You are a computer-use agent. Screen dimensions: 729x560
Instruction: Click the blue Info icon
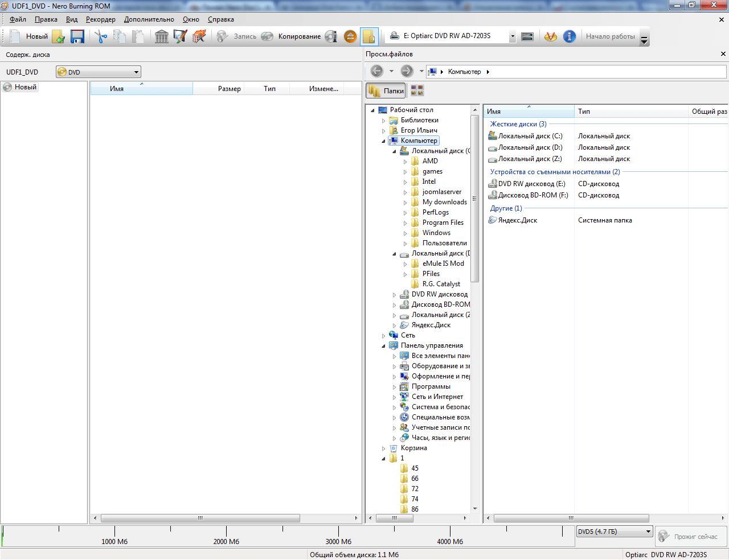569,36
